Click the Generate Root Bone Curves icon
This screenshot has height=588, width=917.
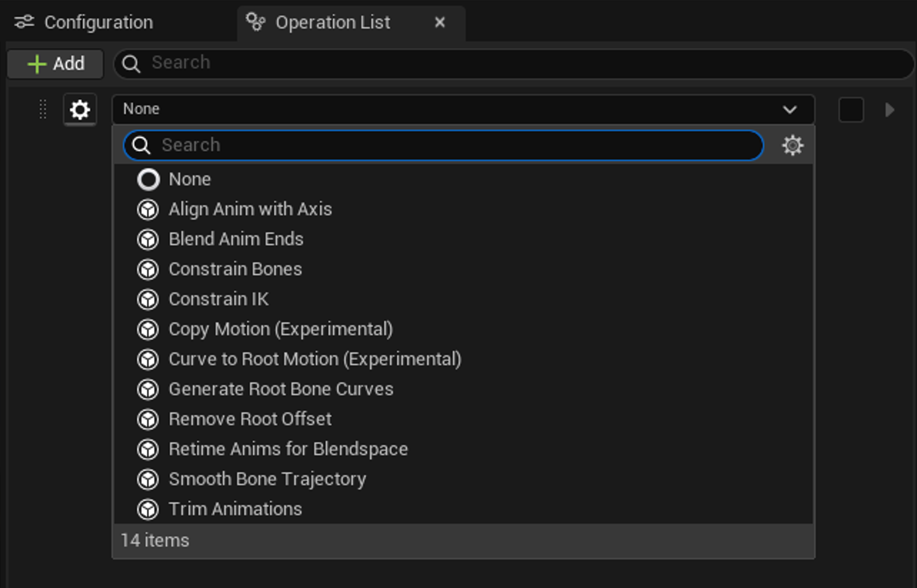point(148,389)
